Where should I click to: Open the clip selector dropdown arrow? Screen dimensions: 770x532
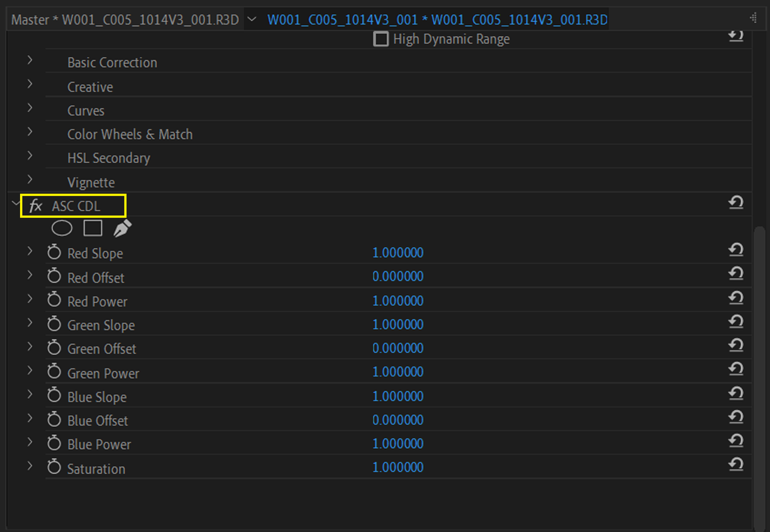(252, 19)
